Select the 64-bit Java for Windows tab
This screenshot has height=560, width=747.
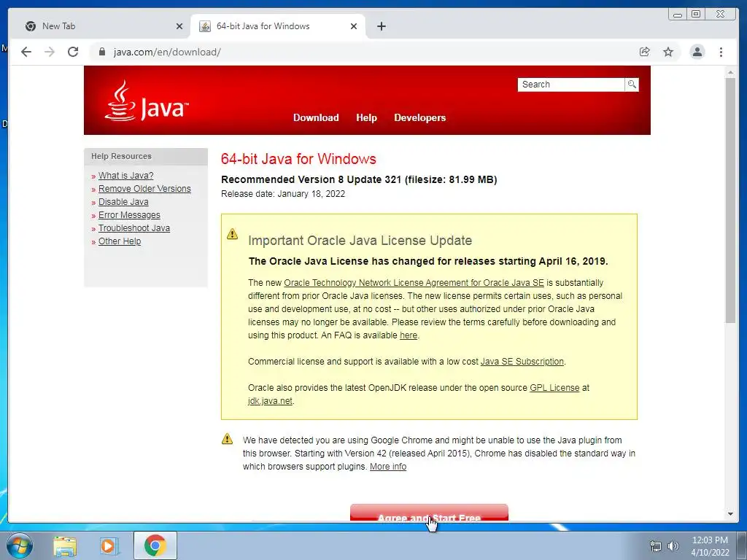[278, 26]
